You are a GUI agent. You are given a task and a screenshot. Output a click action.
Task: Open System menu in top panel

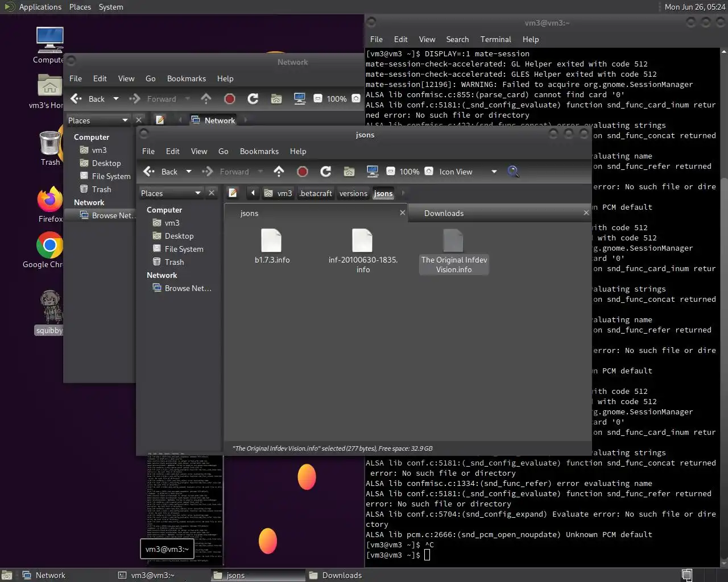(111, 7)
